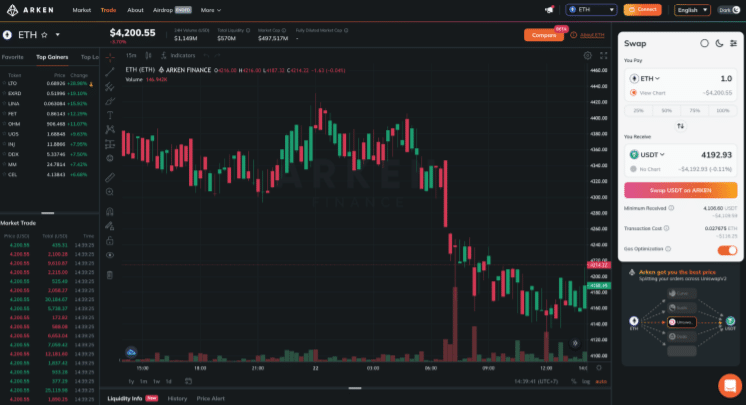Click the chart undo arrow
746x405 pixels.
(x=206, y=56)
